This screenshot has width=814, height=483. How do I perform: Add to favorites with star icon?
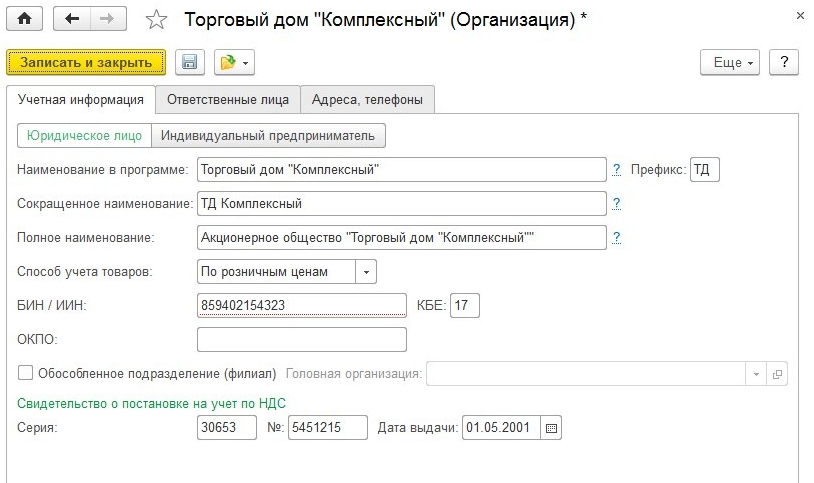point(156,19)
